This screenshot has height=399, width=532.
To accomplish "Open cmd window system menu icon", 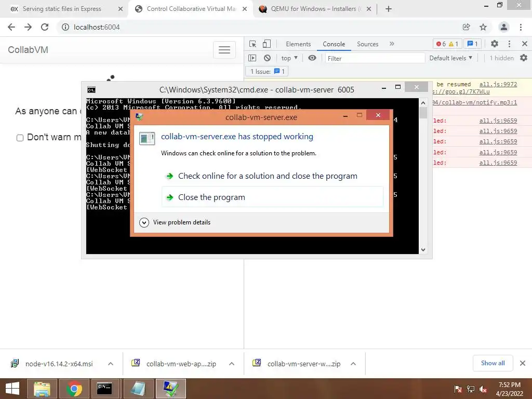I will [91, 89].
